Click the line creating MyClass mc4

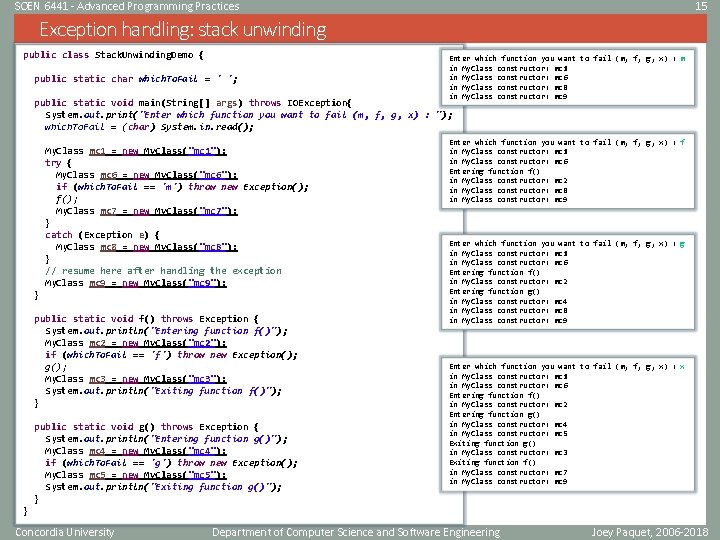135,451
